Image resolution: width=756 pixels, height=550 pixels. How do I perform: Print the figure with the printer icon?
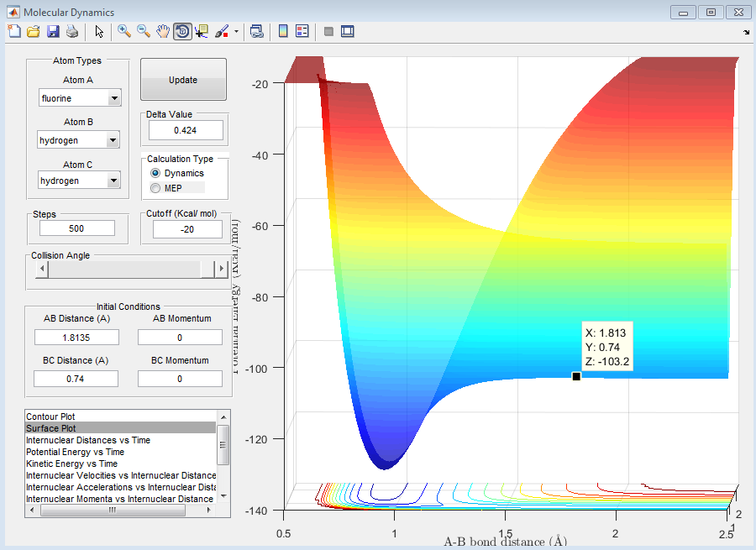(x=72, y=31)
